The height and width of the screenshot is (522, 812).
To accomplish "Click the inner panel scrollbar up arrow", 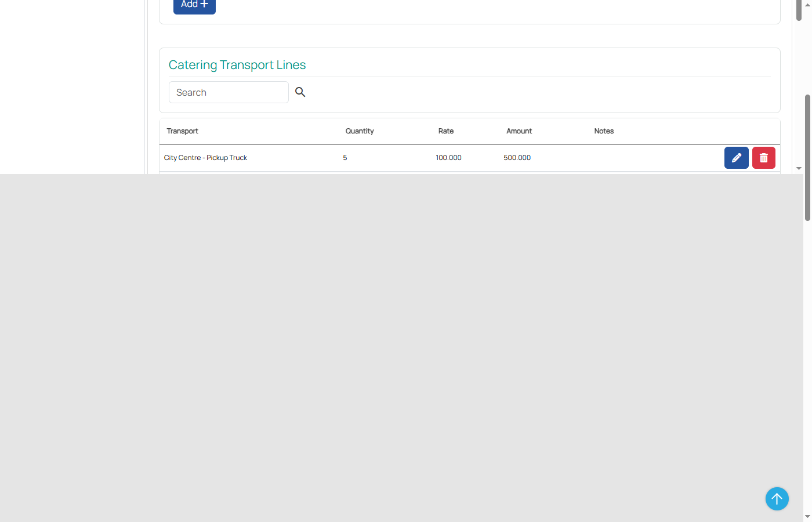I will (x=807, y=3).
